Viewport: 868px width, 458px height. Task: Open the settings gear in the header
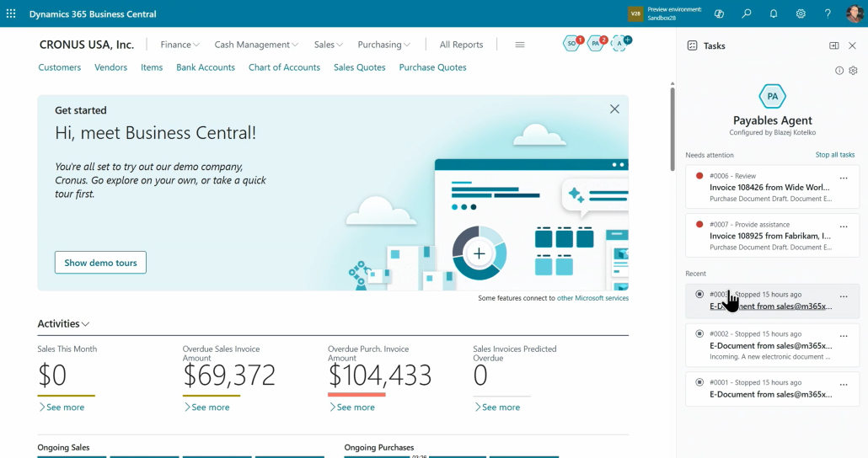[801, 13]
